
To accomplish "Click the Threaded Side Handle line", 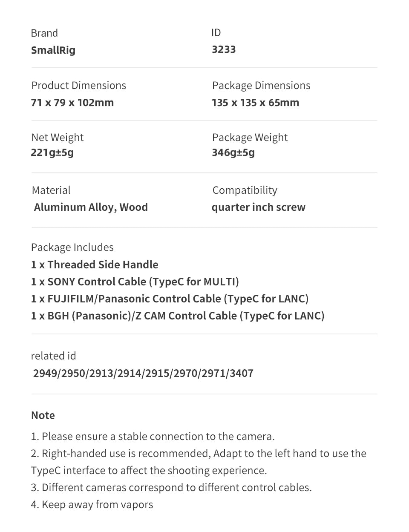I will coord(95,265).
